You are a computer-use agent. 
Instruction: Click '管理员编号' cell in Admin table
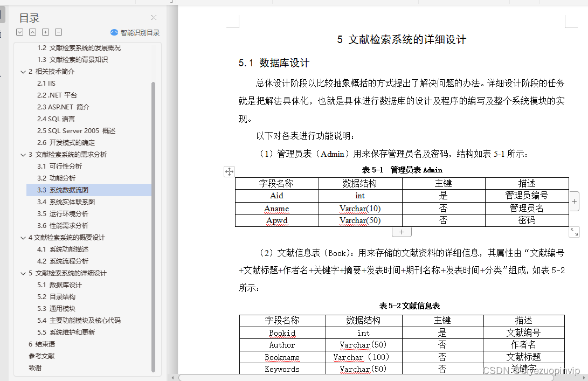(527, 196)
